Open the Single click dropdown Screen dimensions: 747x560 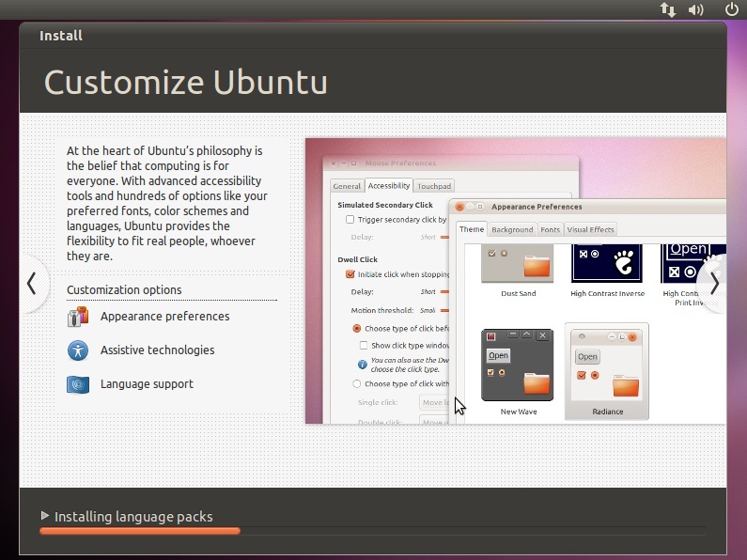[x=434, y=402]
